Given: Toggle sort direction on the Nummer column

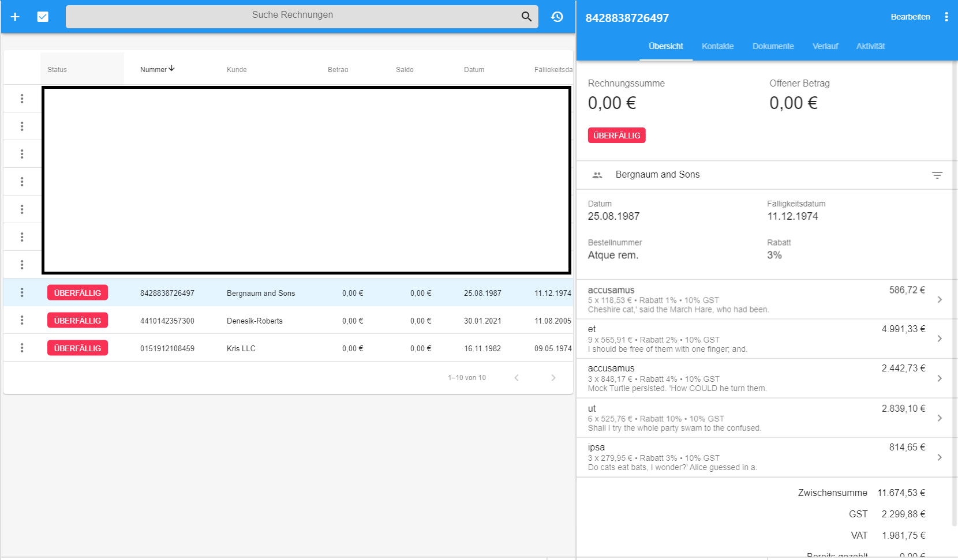Looking at the screenshot, I should click(x=156, y=69).
